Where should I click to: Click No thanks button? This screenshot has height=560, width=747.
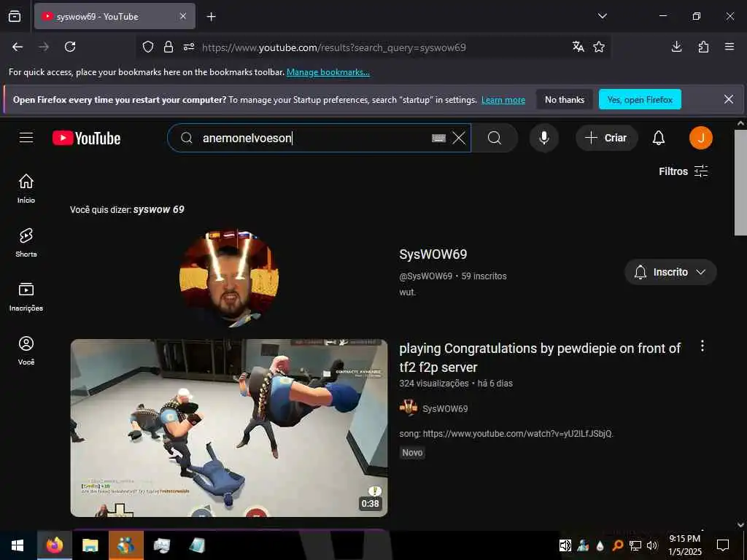[565, 99]
